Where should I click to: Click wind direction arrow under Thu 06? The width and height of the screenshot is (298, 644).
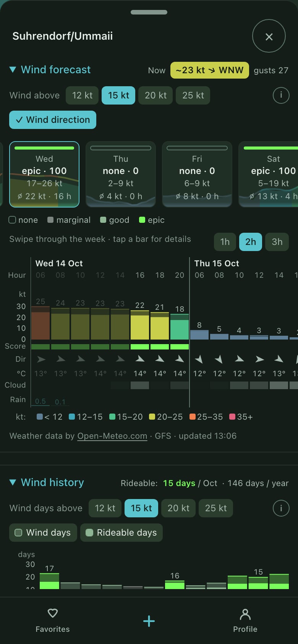point(199,359)
